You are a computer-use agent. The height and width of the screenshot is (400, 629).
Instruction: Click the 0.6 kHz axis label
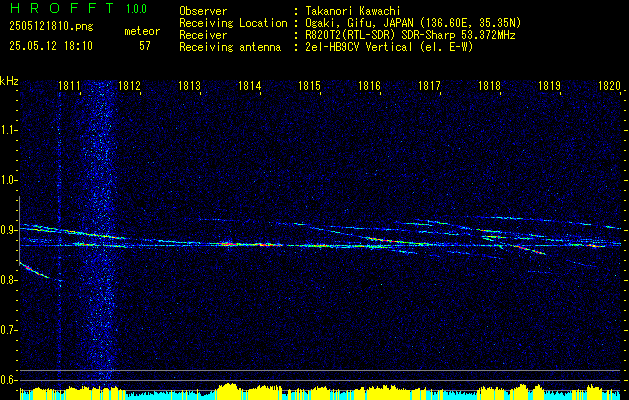[8, 380]
